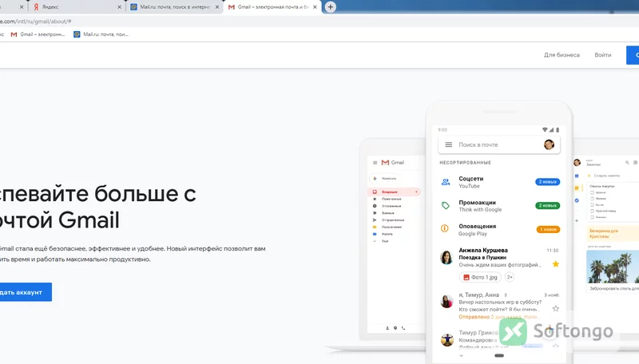Close the Gmail tab

315,7
